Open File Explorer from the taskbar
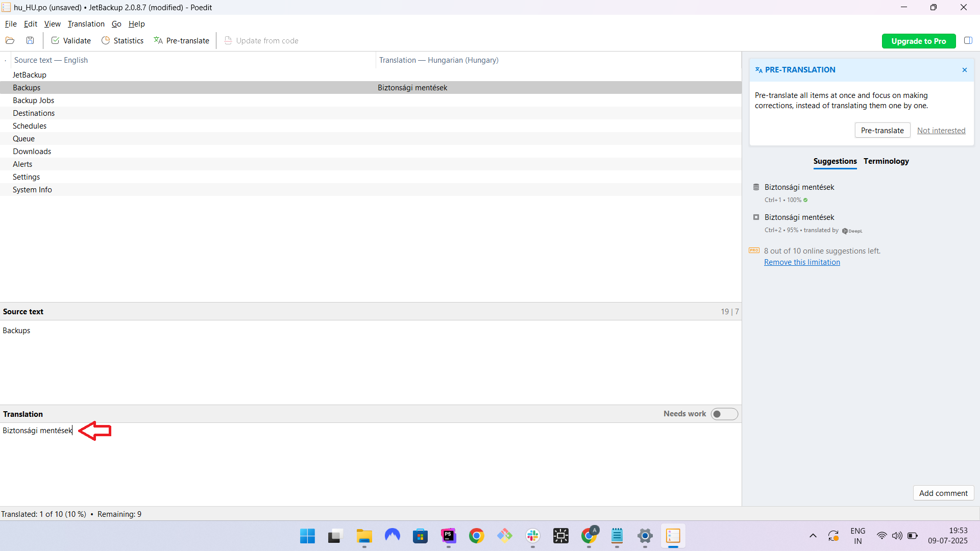 pyautogui.click(x=364, y=536)
